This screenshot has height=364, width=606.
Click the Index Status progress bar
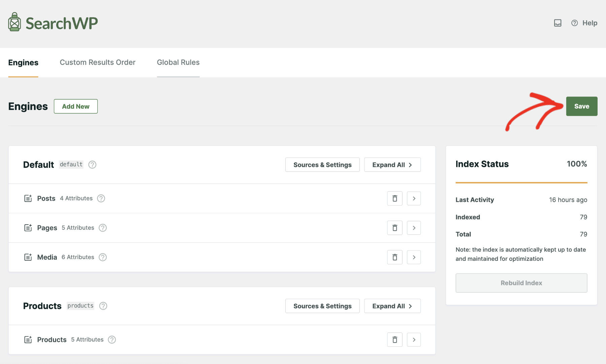click(521, 183)
